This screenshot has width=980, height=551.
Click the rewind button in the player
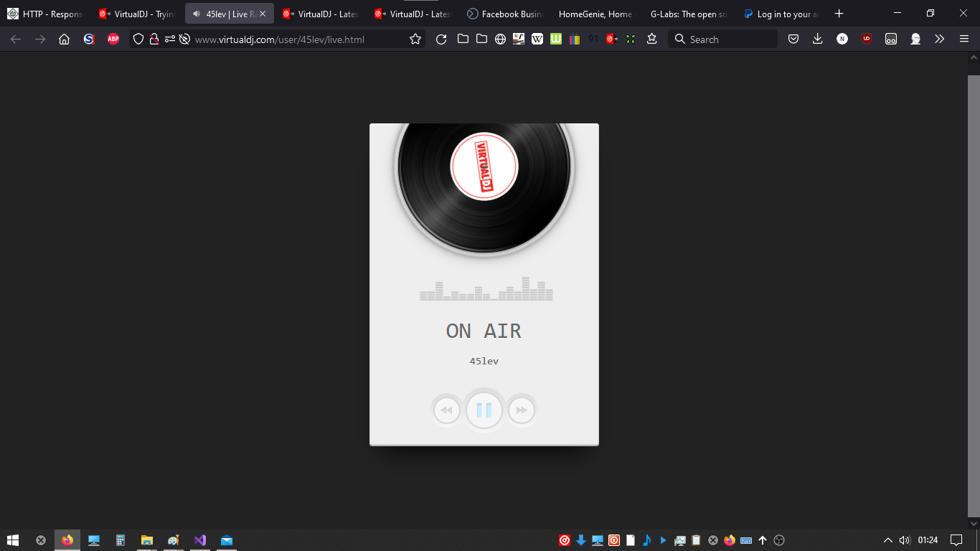click(446, 410)
